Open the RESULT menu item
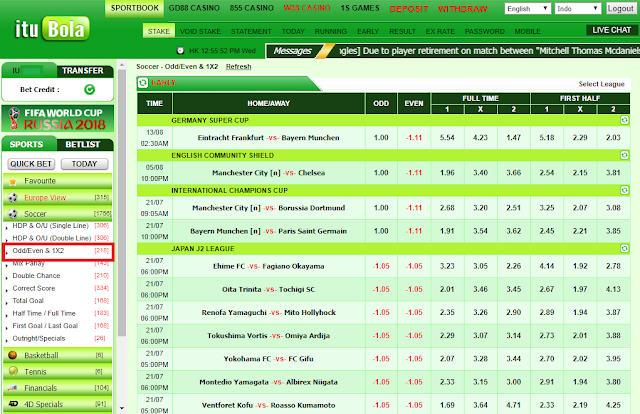This screenshot has height=414, width=640. [x=402, y=31]
